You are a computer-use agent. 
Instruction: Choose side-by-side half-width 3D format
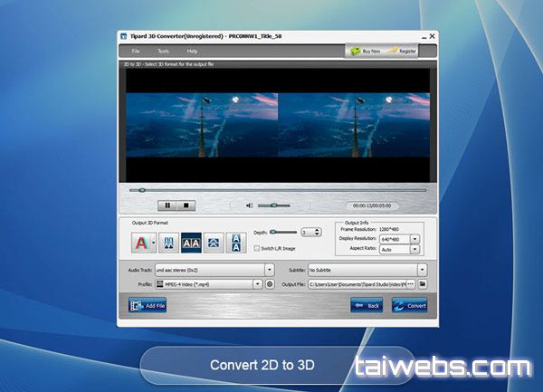click(170, 242)
